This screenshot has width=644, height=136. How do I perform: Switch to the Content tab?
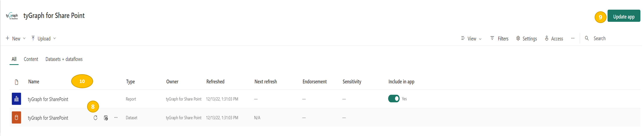click(x=31, y=59)
